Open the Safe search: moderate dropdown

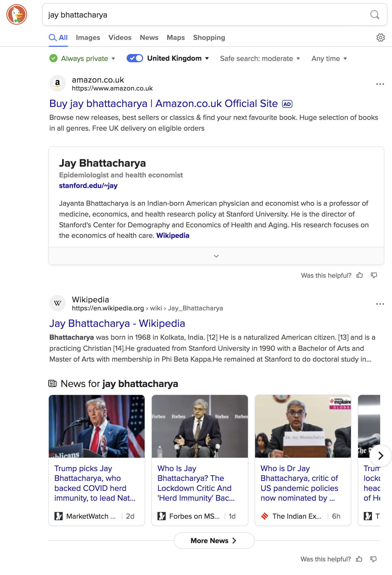pyautogui.click(x=260, y=59)
